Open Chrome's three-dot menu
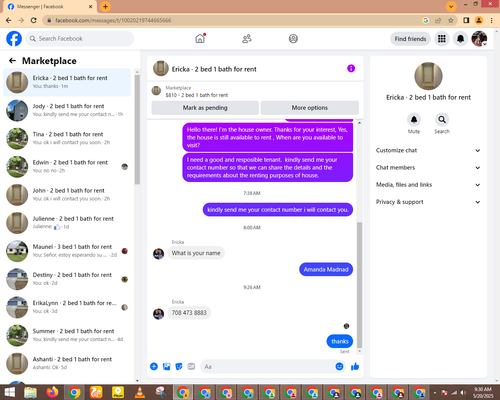The height and width of the screenshot is (400, 500). [491, 20]
